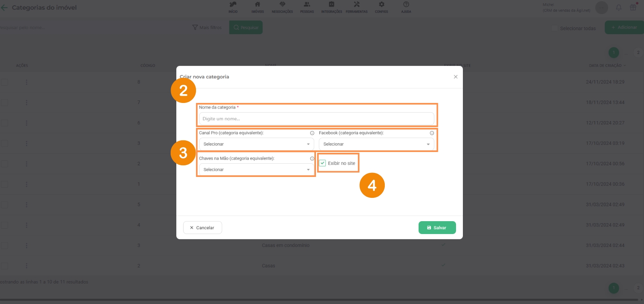Open the notifications bell icon
Screen dimensions: 644x304
pyautogui.click(x=619, y=8)
